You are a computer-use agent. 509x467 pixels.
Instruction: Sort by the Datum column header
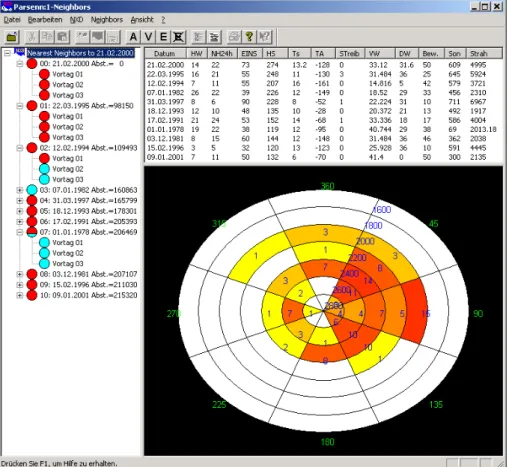tap(165, 53)
